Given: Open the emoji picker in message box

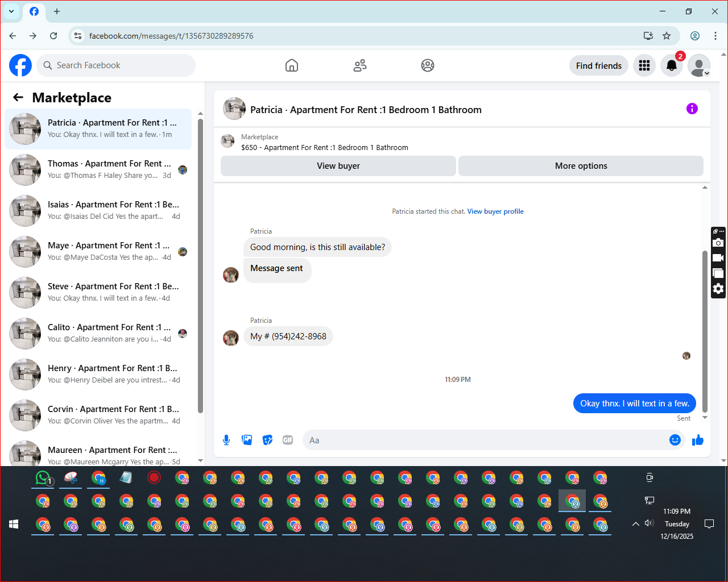Looking at the screenshot, I should click(675, 440).
